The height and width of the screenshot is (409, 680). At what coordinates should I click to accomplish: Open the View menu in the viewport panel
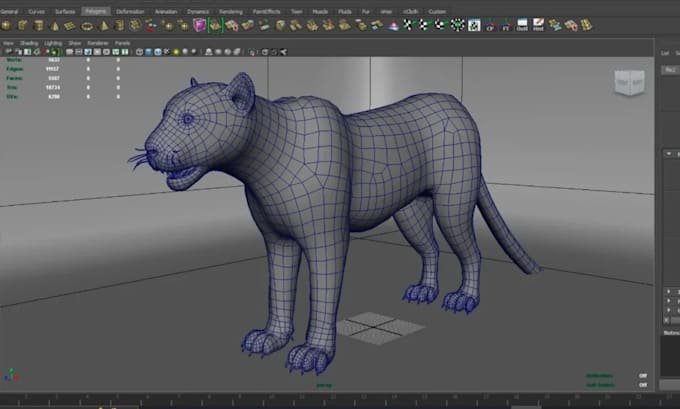tap(8, 43)
